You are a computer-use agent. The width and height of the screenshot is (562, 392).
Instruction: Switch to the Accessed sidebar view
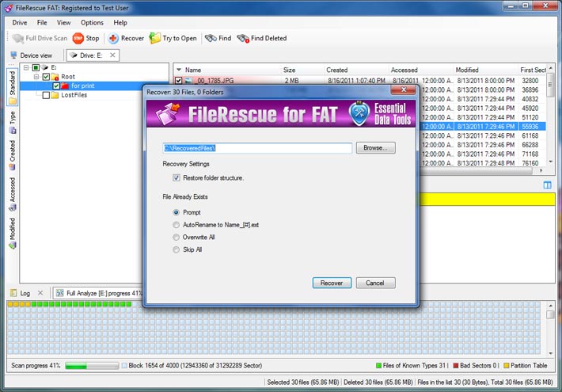13,194
